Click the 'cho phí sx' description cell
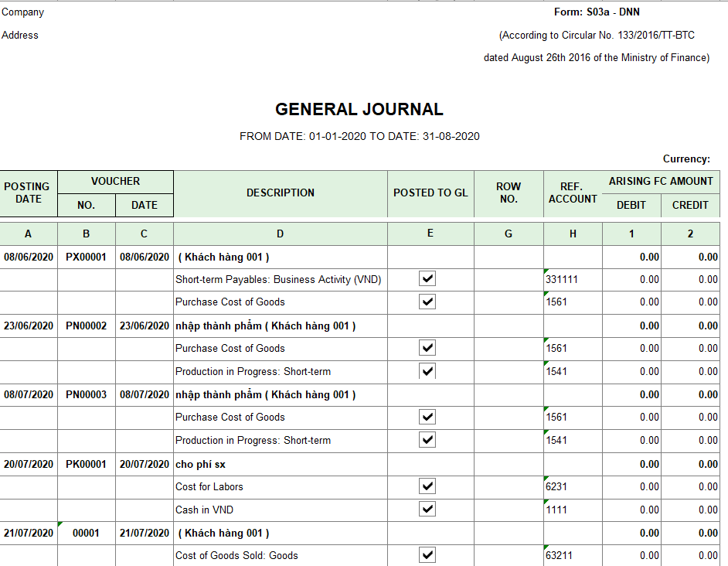The image size is (728, 566). point(201,464)
